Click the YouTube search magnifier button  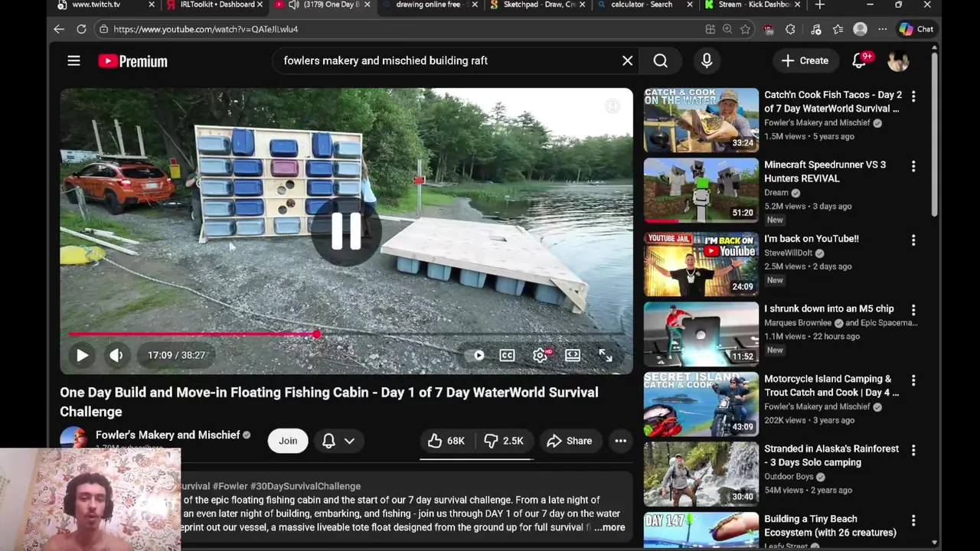pyautogui.click(x=661, y=60)
